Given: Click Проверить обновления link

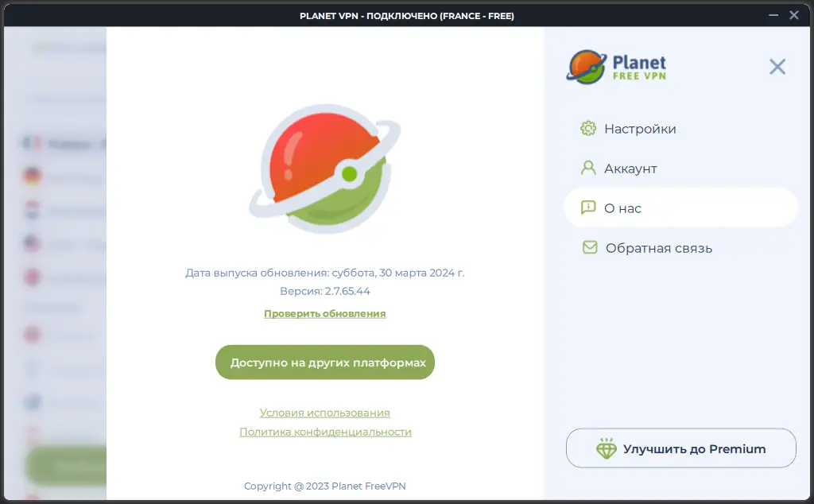Looking at the screenshot, I should [x=325, y=313].
